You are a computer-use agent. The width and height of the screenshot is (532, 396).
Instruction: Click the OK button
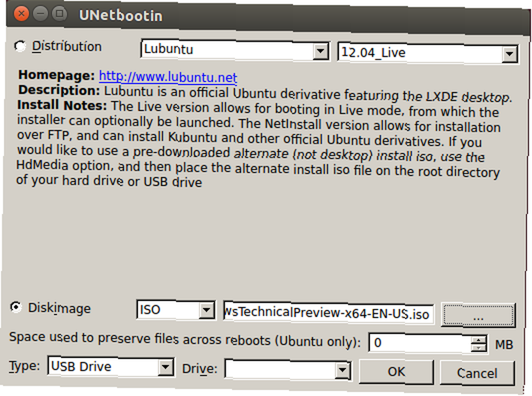pos(396,372)
